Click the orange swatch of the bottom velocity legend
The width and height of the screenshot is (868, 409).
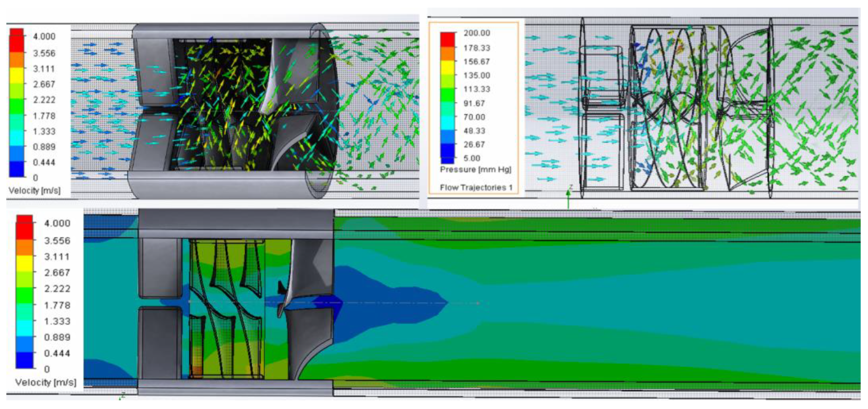(24, 247)
